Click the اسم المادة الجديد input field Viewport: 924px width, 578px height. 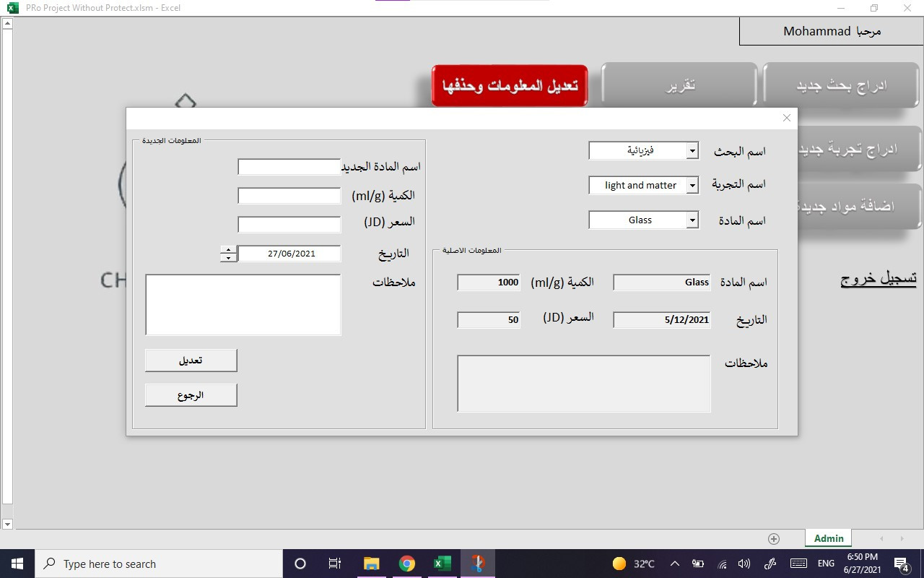click(289, 166)
